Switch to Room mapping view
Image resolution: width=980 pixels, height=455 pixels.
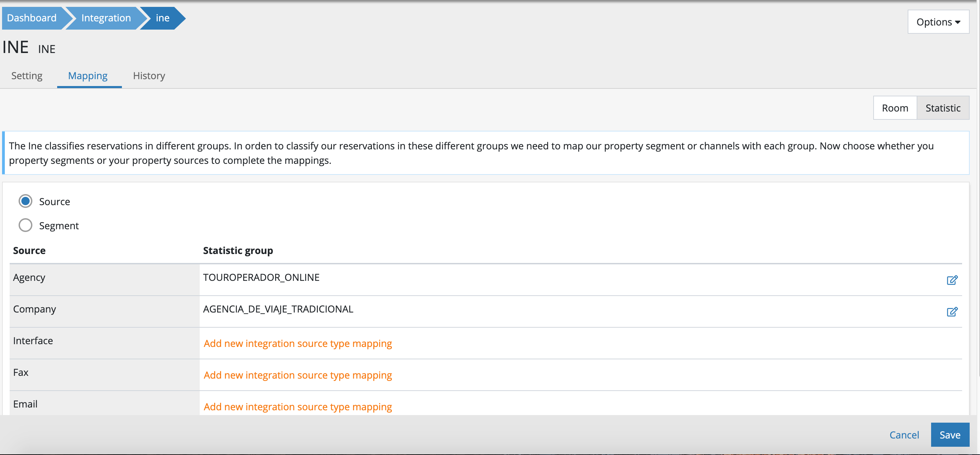895,108
